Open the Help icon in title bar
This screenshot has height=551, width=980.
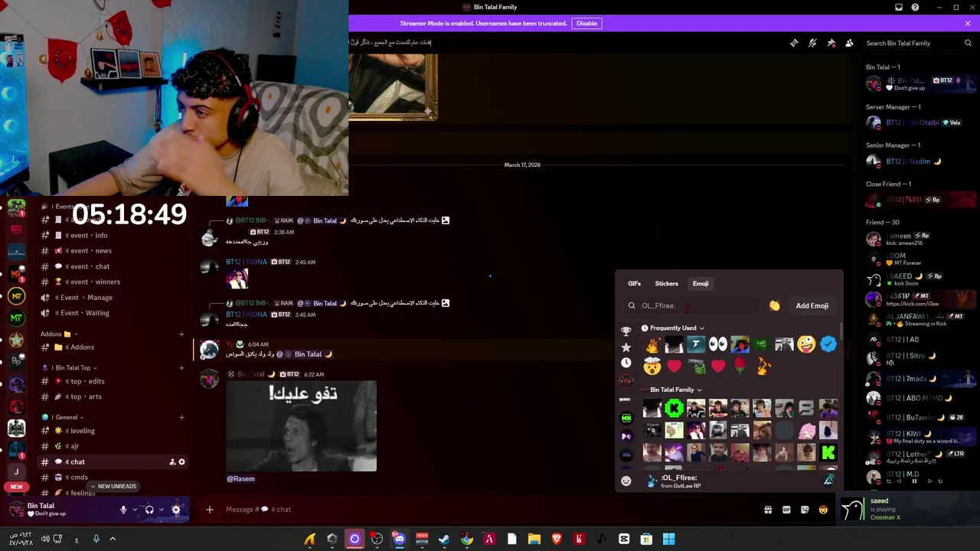coord(915,8)
